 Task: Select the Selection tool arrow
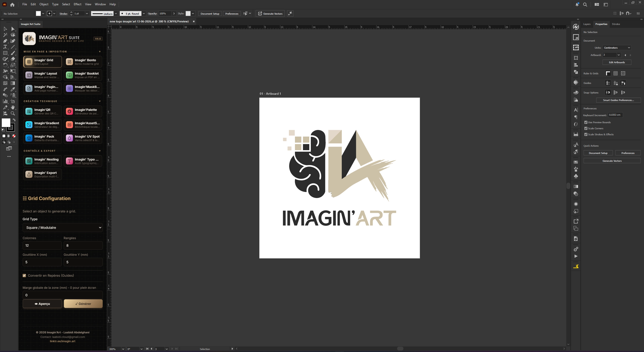(x=5, y=29)
